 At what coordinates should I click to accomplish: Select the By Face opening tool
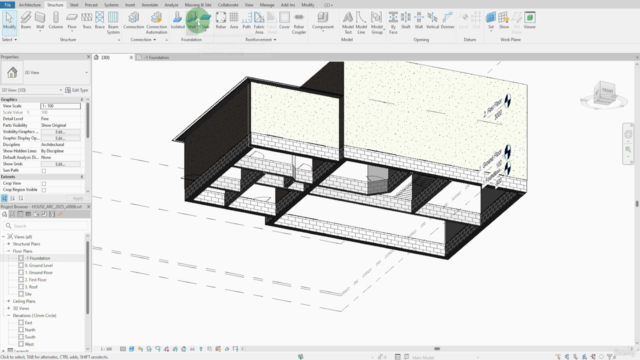[x=393, y=22]
